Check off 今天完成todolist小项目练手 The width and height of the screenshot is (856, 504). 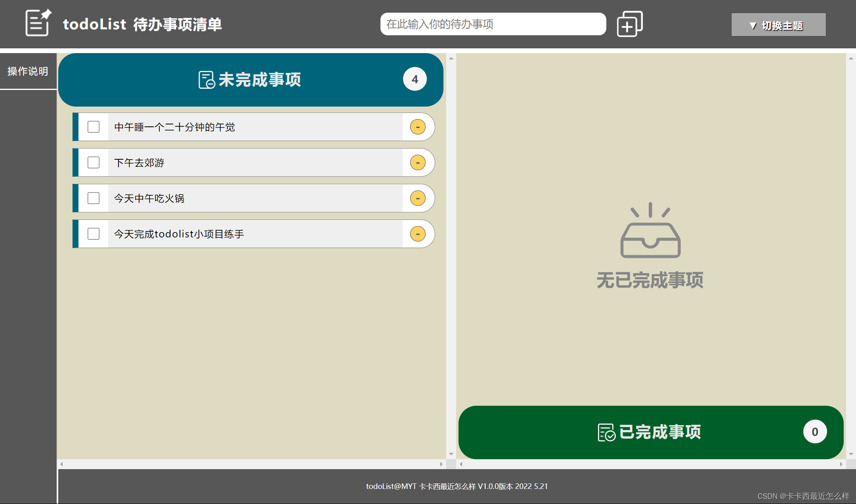click(94, 234)
